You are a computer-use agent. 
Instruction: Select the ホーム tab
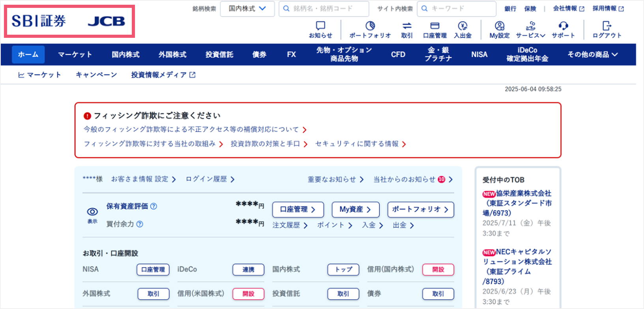(28, 54)
